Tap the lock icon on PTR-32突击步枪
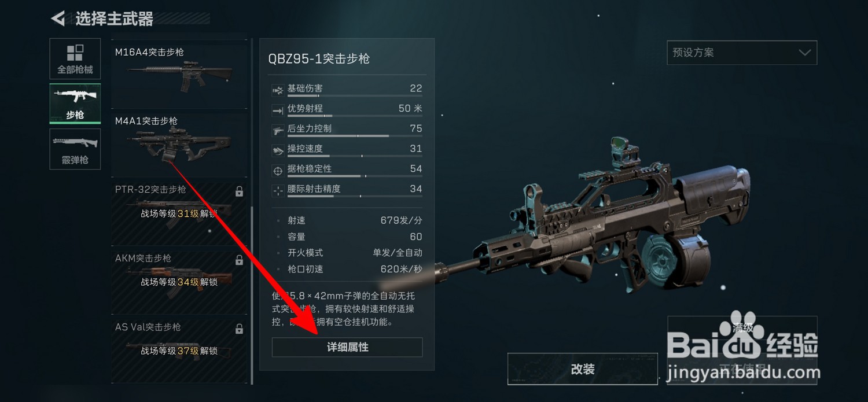The width and height of the screenshot is (868, 402). click(239, 191)
